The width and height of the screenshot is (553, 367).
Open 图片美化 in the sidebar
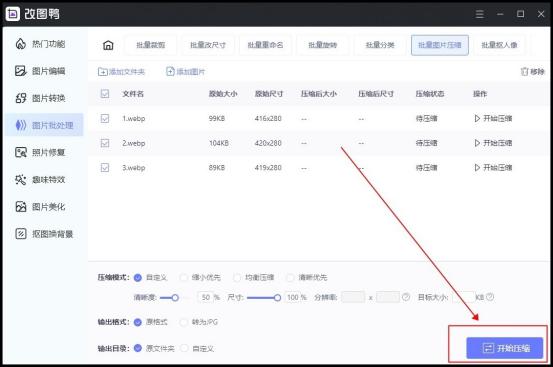click(x=41, y=207)
